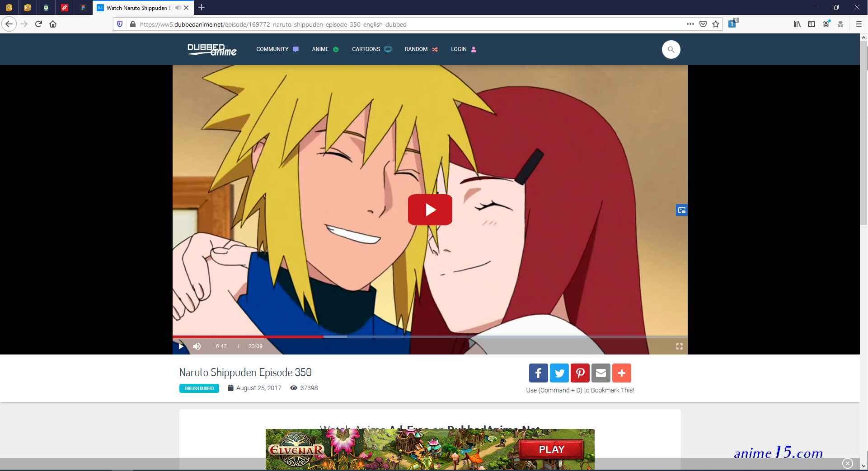Screen dimensions: 868x471
Task: Click the address bar URL
Action: [273, 24]
